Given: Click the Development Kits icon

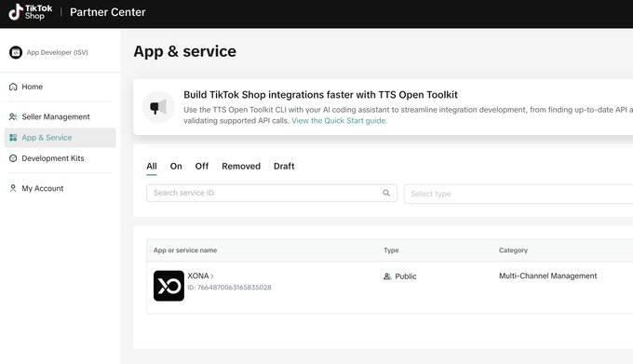Looking at the screenshot, I should (13, 158).
